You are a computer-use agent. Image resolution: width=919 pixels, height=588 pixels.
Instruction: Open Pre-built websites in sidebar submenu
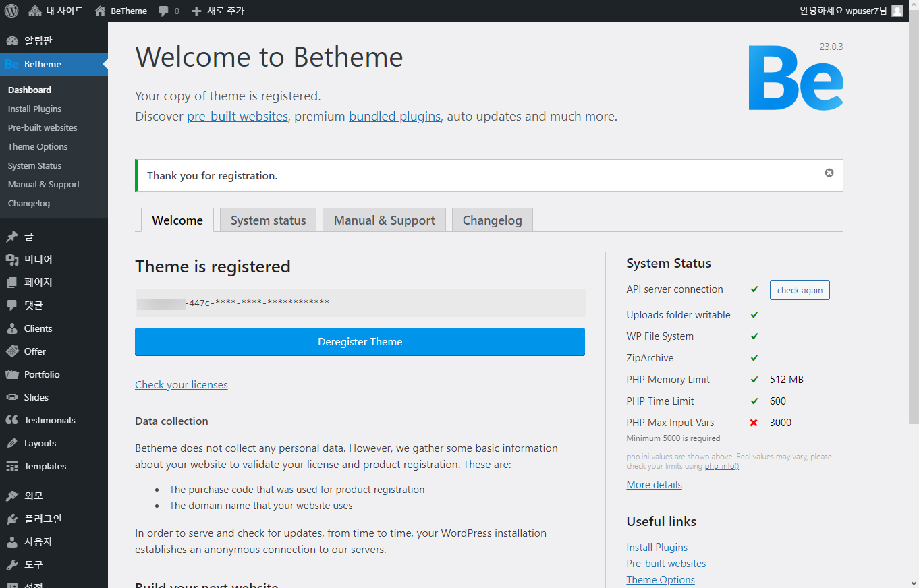coord(43,127)
